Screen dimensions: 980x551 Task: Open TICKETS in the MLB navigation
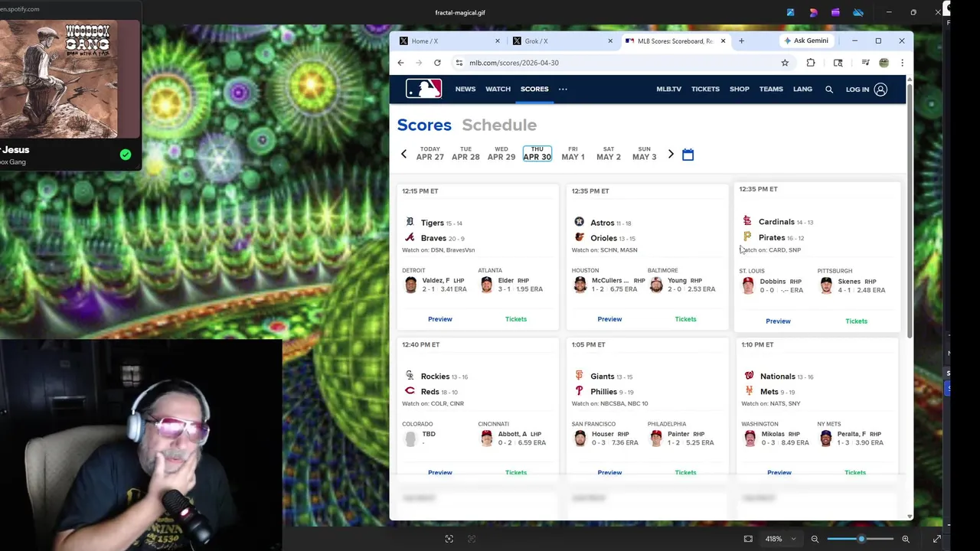(705, 90)
